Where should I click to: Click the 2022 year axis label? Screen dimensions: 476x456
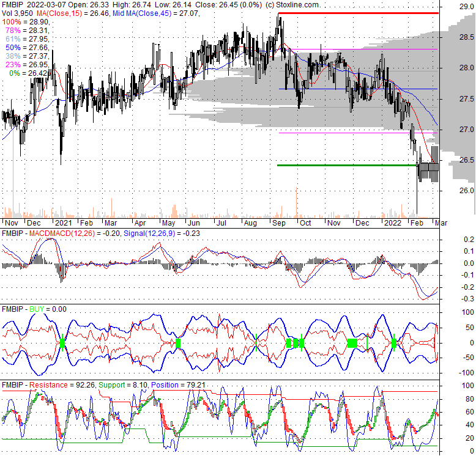(x=393, y=223)
